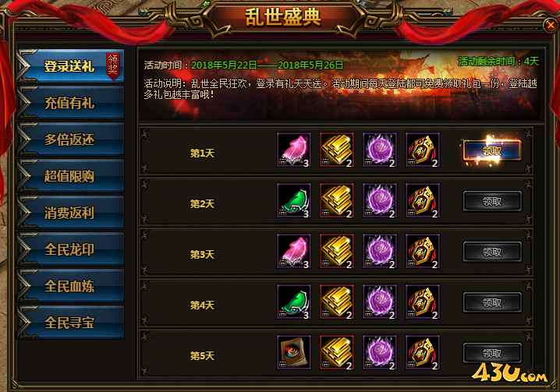Screen dimensions: 560x392
Task: Close the 乱世盛典 event window
Action: coord(550,26)
